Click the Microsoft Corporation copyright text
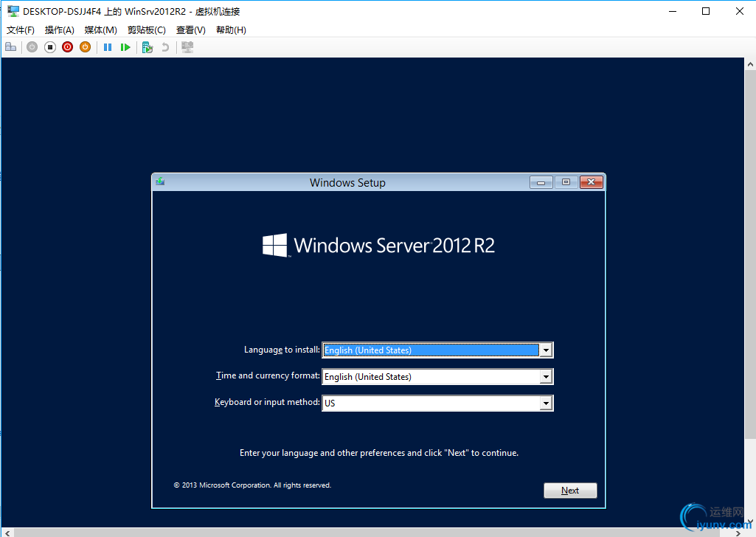 (x=252, y=485)
